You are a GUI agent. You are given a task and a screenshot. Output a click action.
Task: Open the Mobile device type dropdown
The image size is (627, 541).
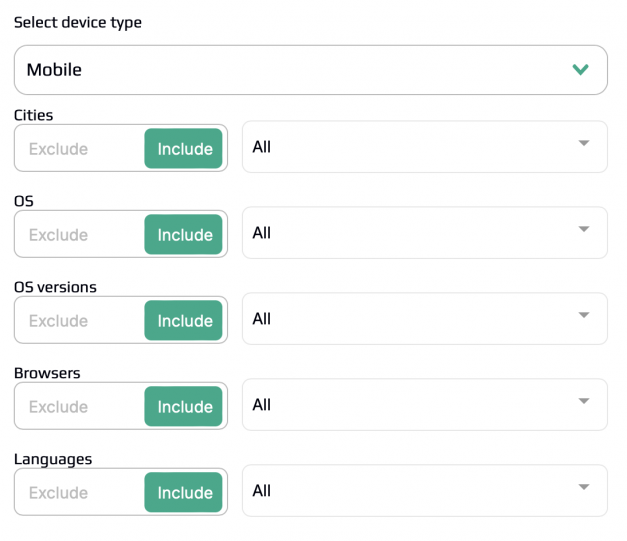[311, 70]
